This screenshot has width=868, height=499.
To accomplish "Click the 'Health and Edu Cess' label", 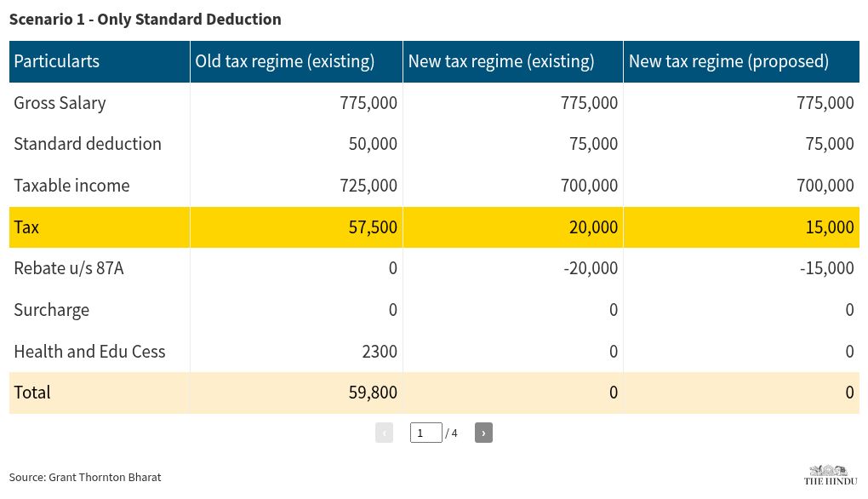I will pyautogui.click(x=89, y=352).
